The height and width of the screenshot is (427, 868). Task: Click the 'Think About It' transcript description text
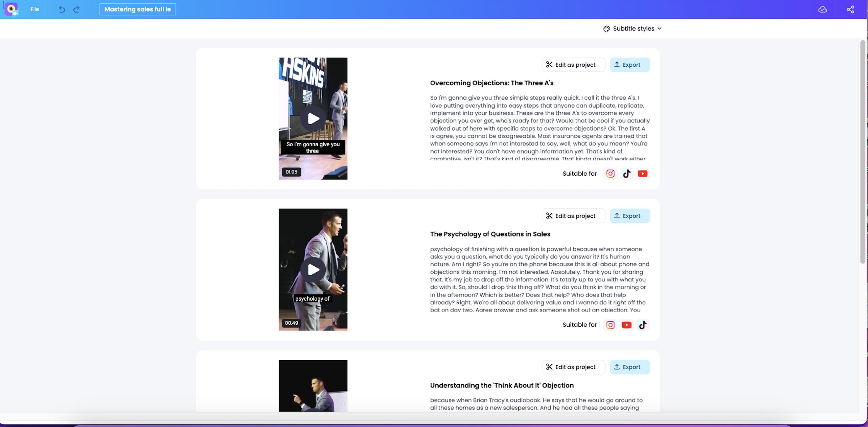click(536, 404)
